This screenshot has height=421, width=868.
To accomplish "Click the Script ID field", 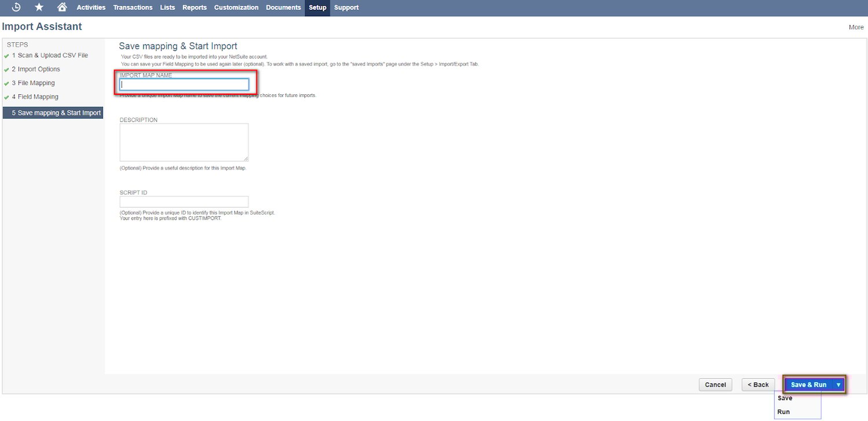I will pyautogui.click(x=184, y=201).
